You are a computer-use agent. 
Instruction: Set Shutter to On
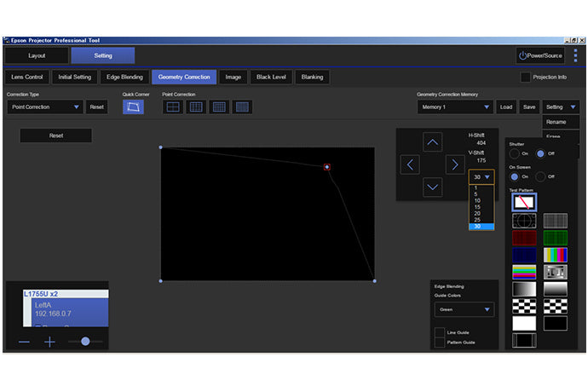coord(514,153)
